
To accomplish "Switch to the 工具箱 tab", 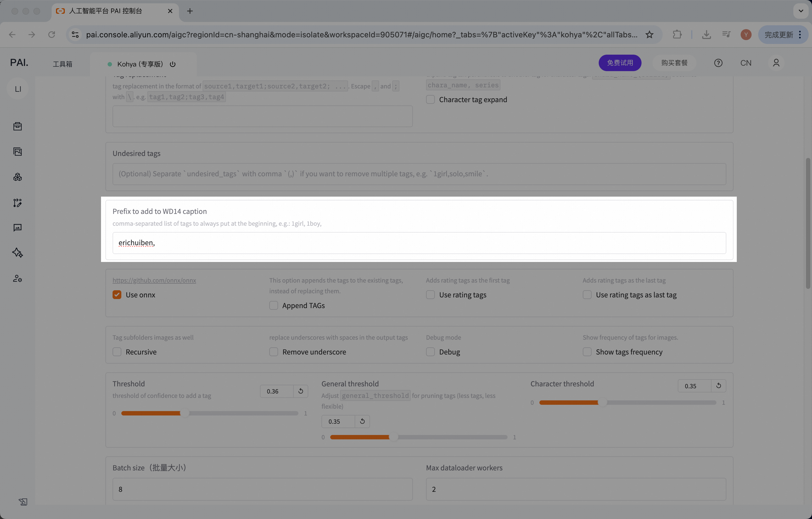I will click(62, 64).
